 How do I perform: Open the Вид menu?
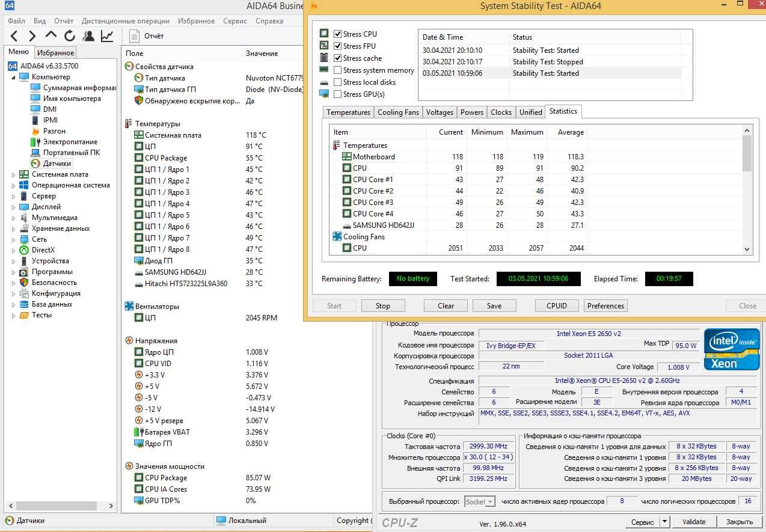tap(40, 21)
